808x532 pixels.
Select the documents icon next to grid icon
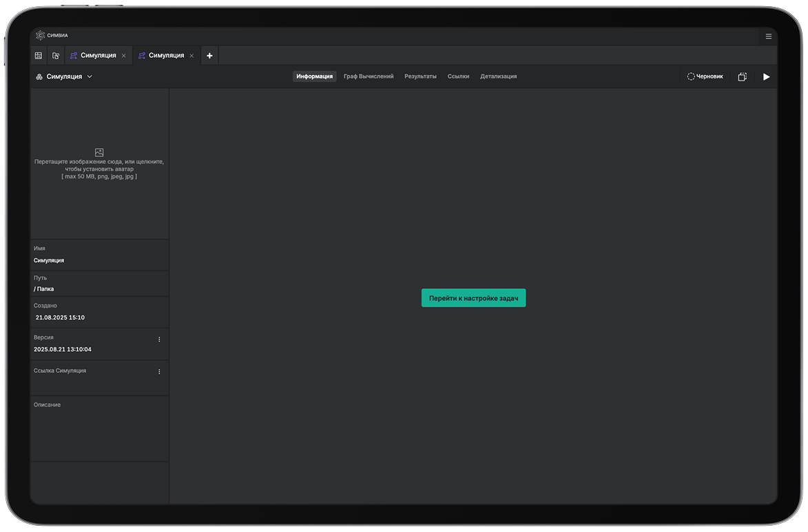(56, 55)
